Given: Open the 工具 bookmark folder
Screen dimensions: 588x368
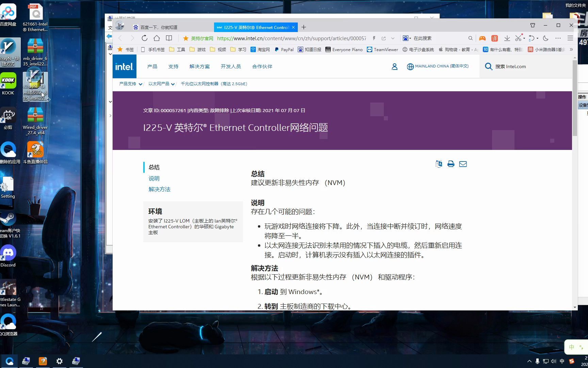Looking at the screenshot, I should pos(177,49).
